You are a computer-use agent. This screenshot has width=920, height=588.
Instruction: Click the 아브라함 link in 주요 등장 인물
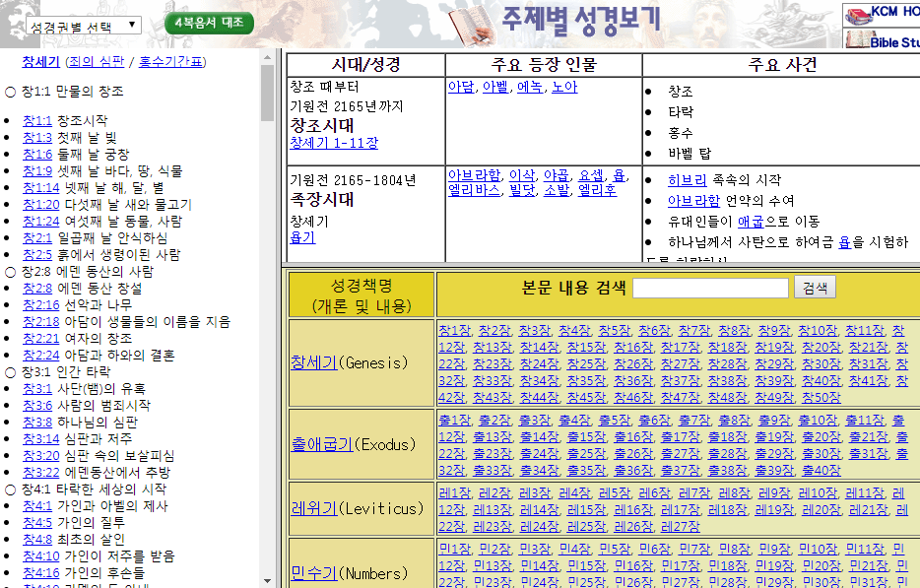tap(474, 175)
